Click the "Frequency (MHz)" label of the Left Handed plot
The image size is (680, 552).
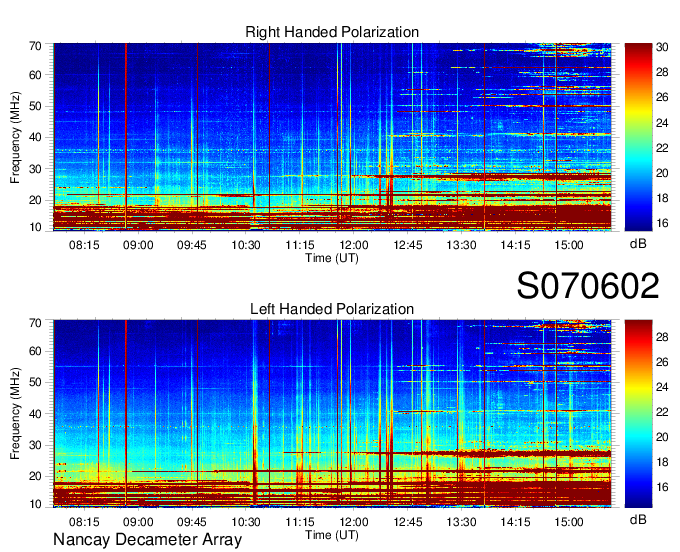[15, 414]
